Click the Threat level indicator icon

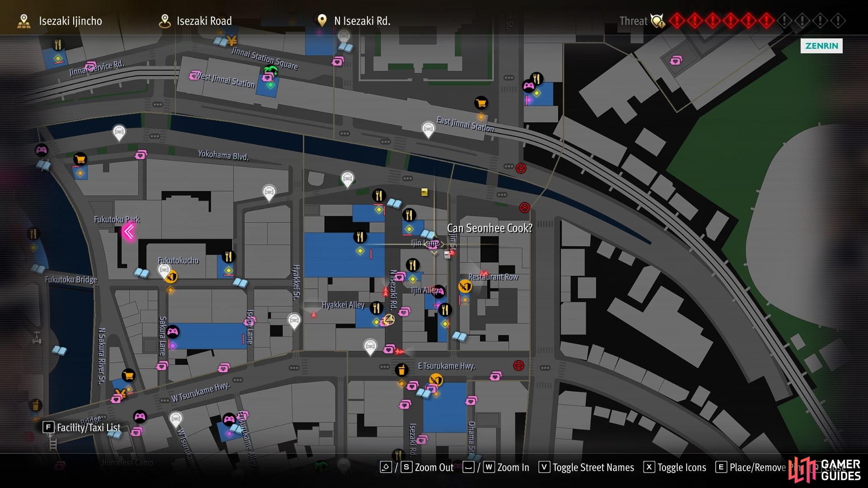click(658, 21)
